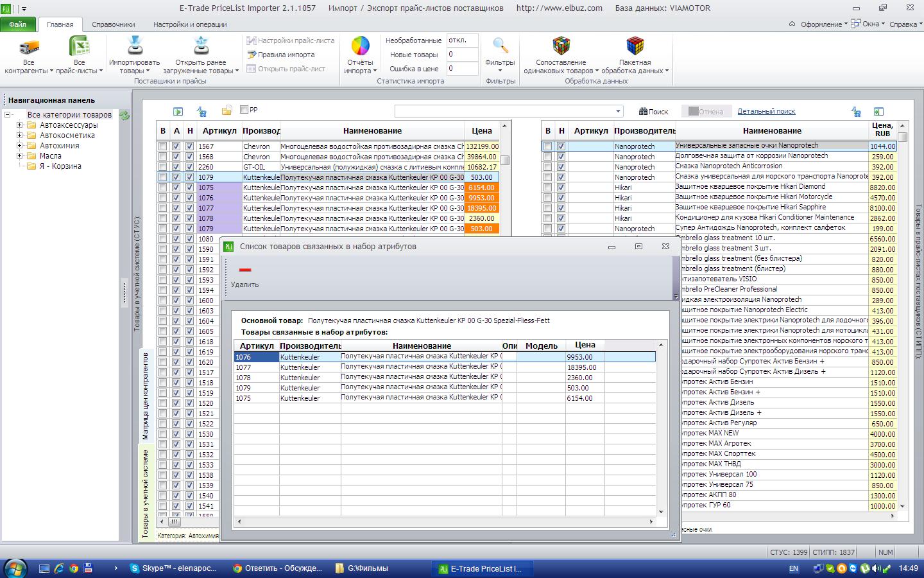Open the Все контрагенты truck icon

[29, 46]
